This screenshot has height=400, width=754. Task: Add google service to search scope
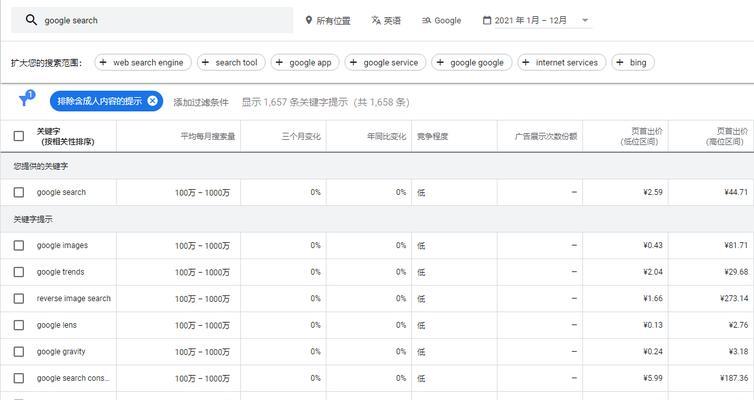pyautogui.click(x=385, y=62)
